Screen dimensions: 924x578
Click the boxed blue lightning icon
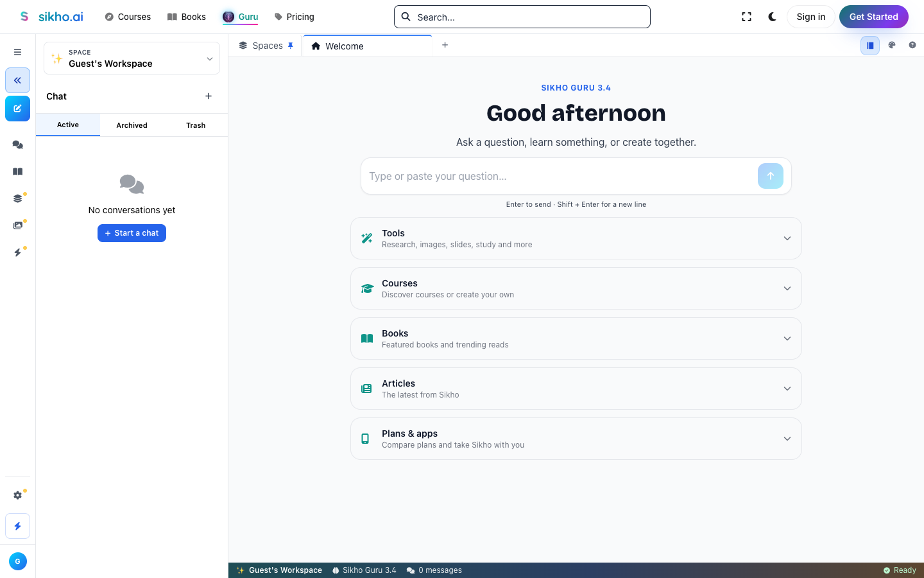(17, 526)
